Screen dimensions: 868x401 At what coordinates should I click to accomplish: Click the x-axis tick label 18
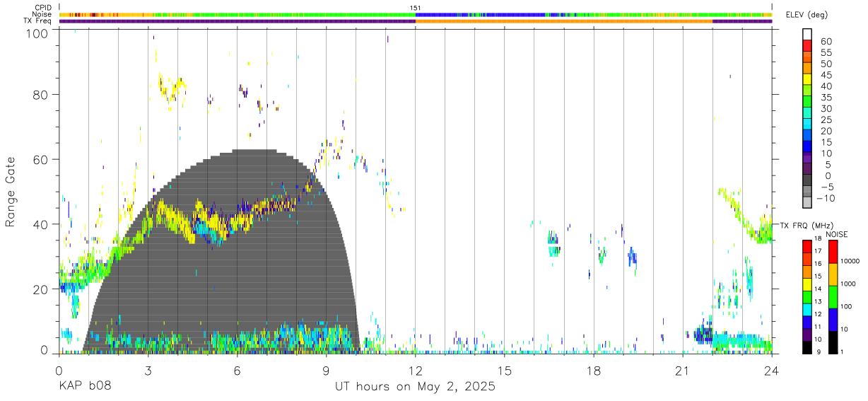tap(594, 371)
